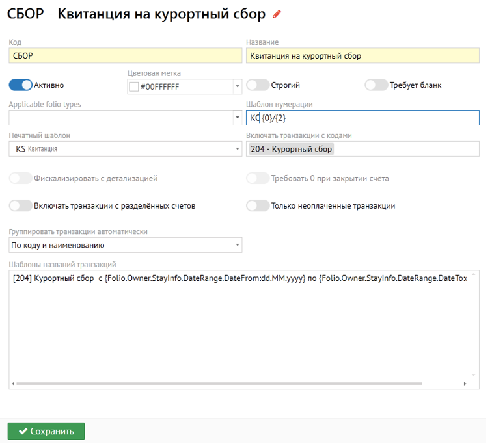Turn on Требует бланк switch
The width and height of the screenshot is (492, 448).
coord(376,85)
